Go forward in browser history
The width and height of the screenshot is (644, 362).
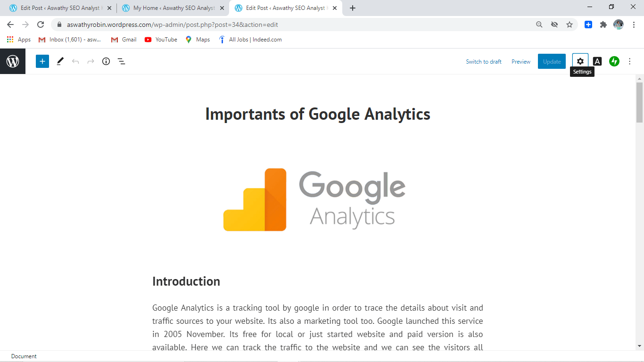(x=25, y=25)
